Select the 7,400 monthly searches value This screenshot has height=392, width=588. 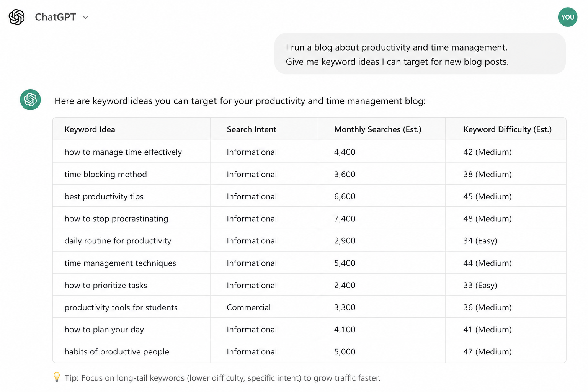coord(345,219)
